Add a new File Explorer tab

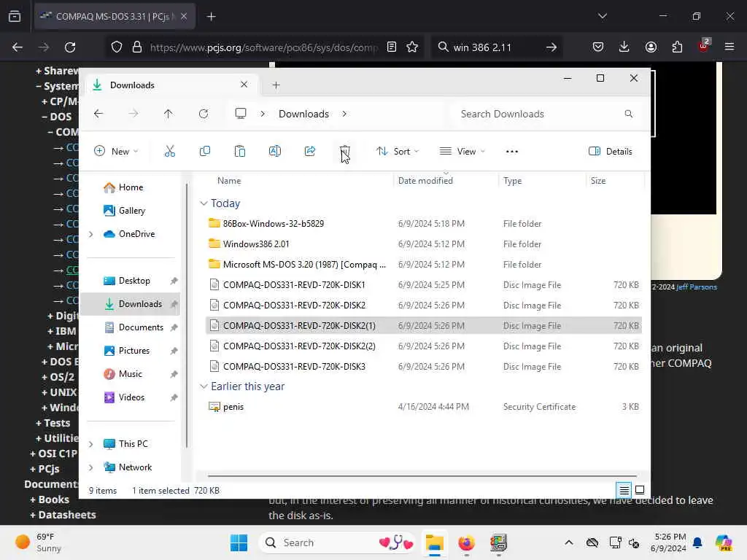tap(276, 85)
